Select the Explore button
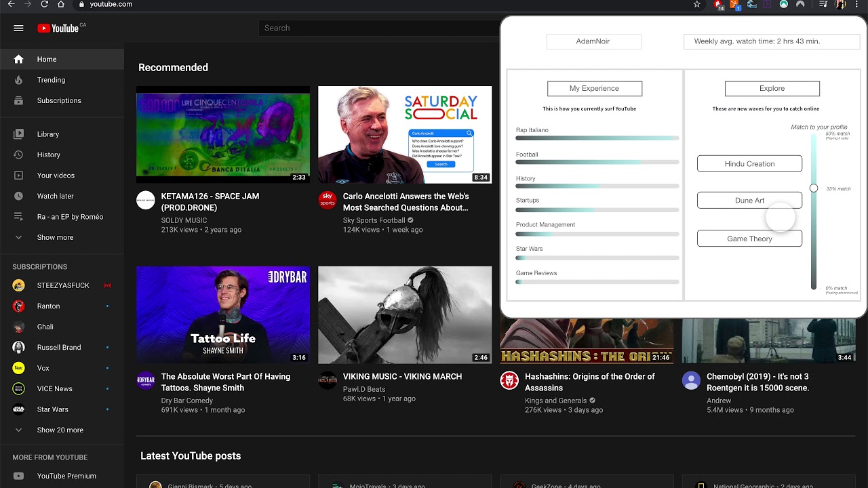Screen dimensions: 868x488 pos(772,88)
